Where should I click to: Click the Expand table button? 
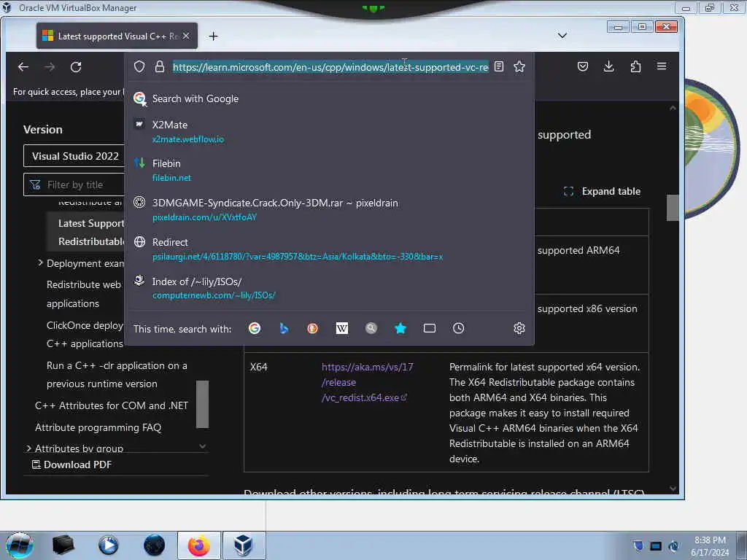(602, 191)
